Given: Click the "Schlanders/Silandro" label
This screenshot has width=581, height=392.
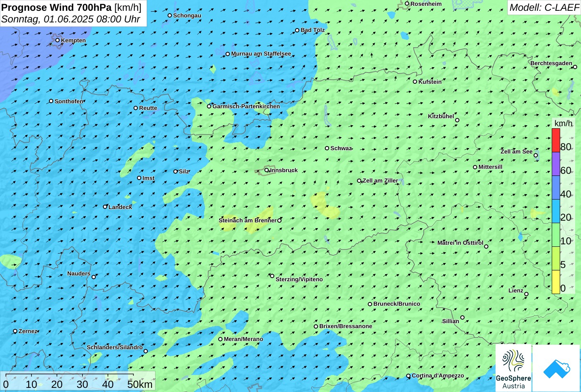Looking at the screenshot, I should [115, 348].
